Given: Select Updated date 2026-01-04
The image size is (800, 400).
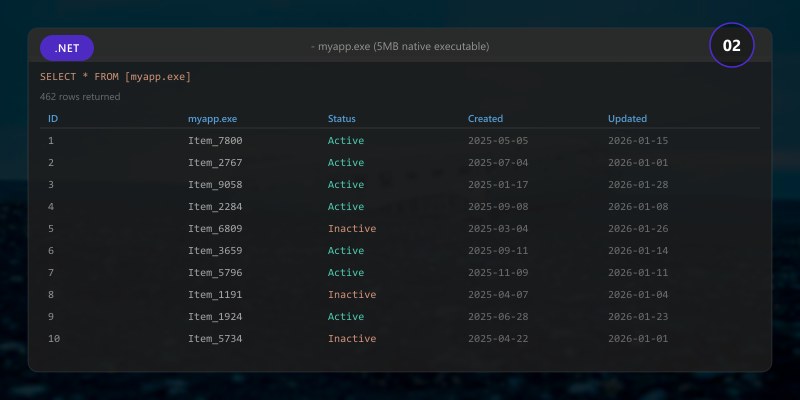Looking at the screenshot, I should click(638, 294).
